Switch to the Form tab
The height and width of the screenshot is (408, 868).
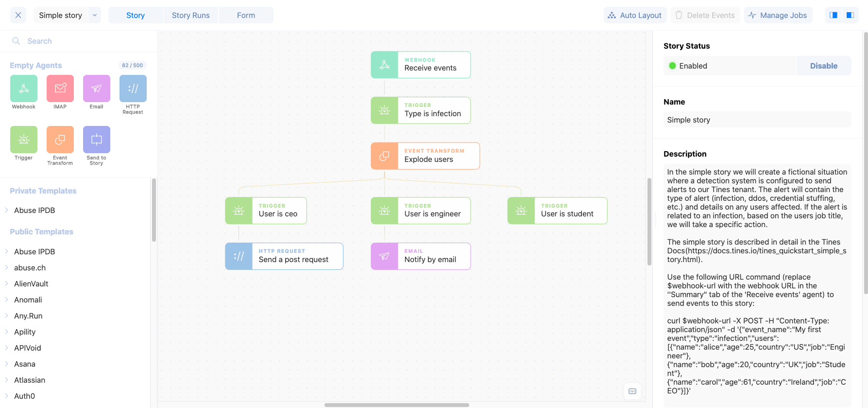coord(246,15)
